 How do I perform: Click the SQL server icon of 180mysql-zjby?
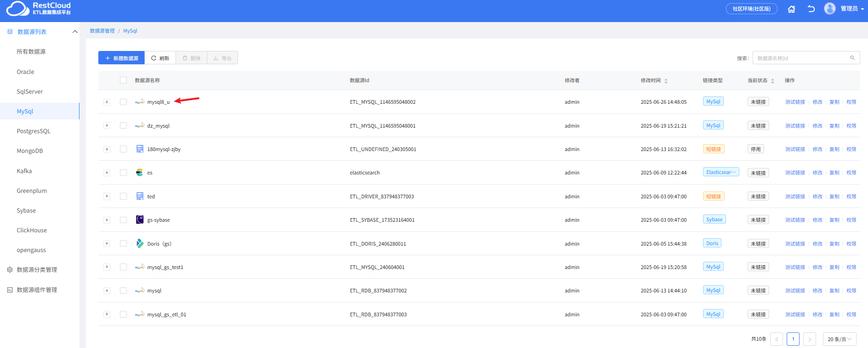(140, 149)
